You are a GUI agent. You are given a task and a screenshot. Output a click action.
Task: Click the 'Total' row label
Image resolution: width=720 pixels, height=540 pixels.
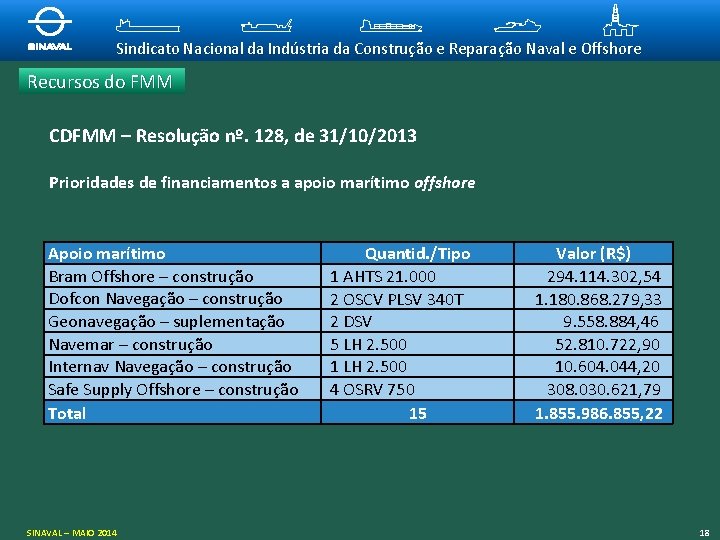point(67,413)
